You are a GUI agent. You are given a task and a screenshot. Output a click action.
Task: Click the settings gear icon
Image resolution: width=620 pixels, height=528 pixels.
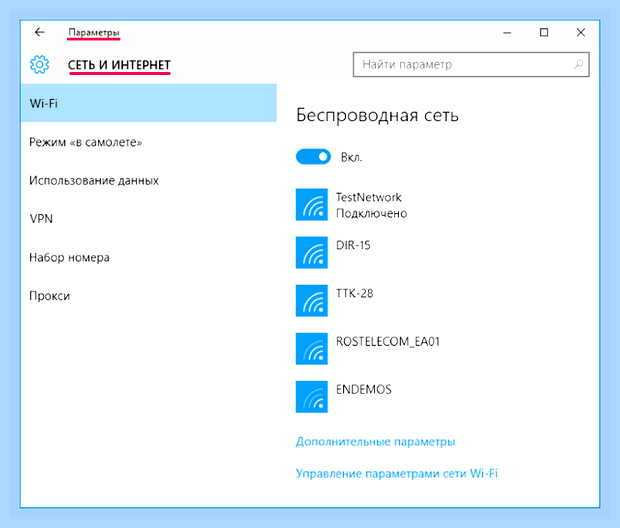tap(40, 64)
